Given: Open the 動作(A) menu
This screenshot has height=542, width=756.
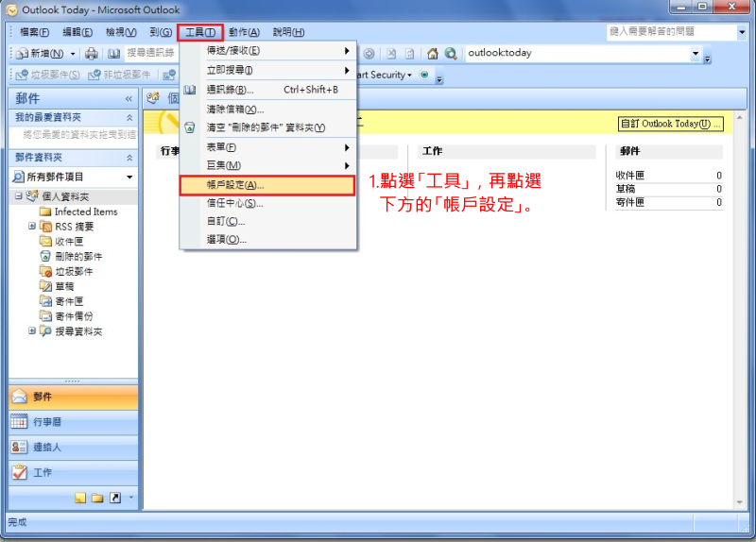Looking at the screenshot, I should [244, 32].
